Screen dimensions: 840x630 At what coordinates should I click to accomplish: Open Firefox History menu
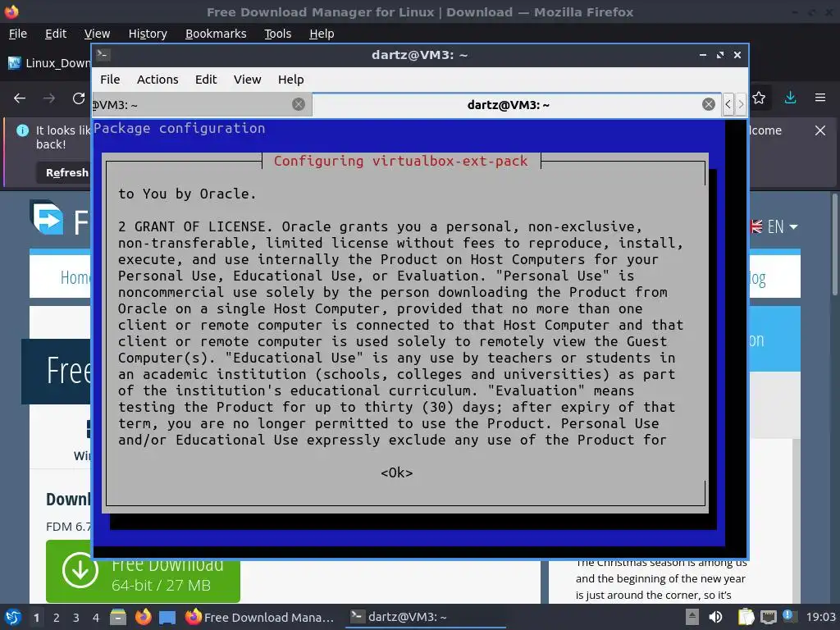coord(148,34)
